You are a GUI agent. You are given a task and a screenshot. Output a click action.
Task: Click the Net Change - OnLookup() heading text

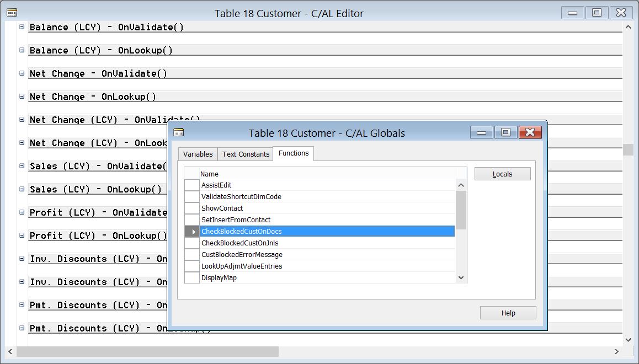pyautogui.click(x=93, y=97)
